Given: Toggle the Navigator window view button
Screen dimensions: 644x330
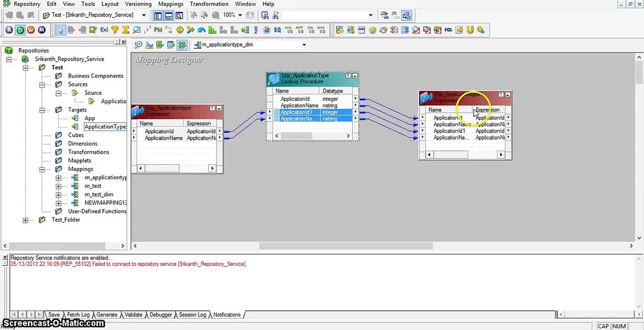Looking at the screenshot, I should (x=158, y=15).
